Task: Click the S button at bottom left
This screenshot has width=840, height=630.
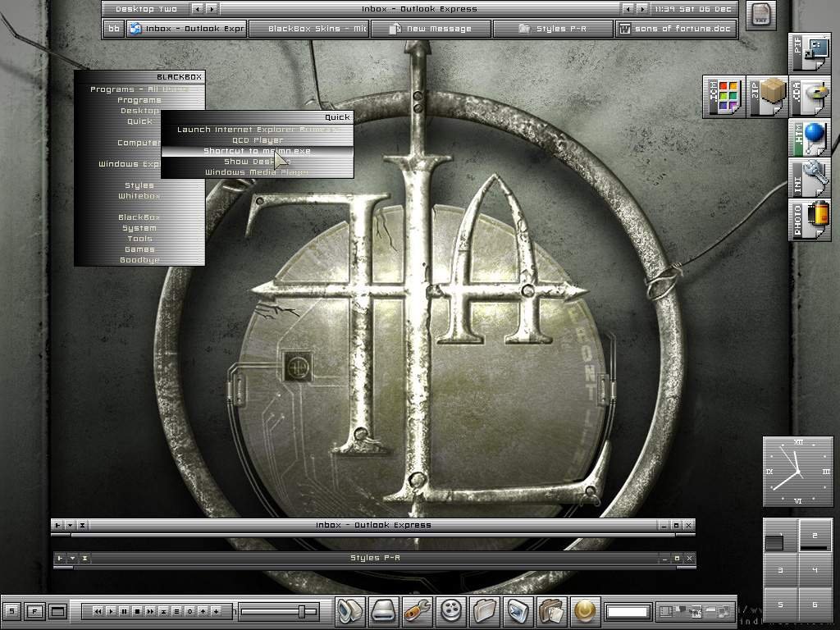Action: [x=11, y=610]
